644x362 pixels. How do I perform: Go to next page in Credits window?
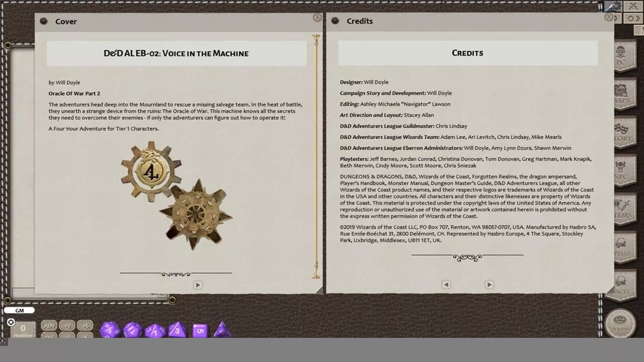coord(489,285)
